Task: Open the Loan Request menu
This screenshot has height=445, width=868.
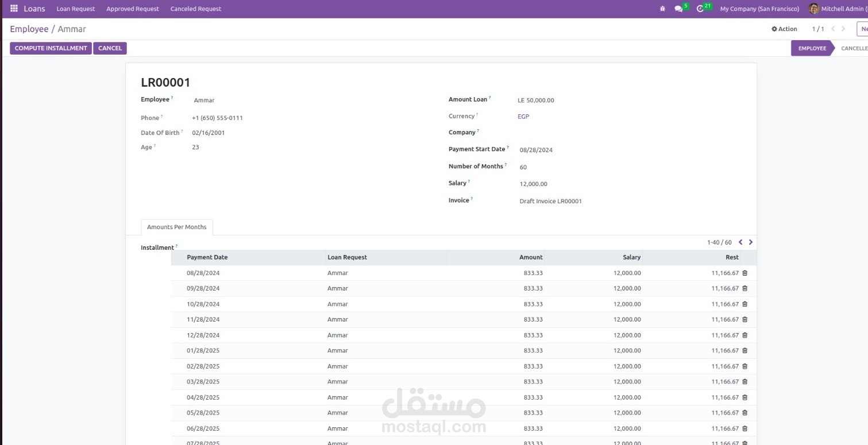Action: point(76,9)
